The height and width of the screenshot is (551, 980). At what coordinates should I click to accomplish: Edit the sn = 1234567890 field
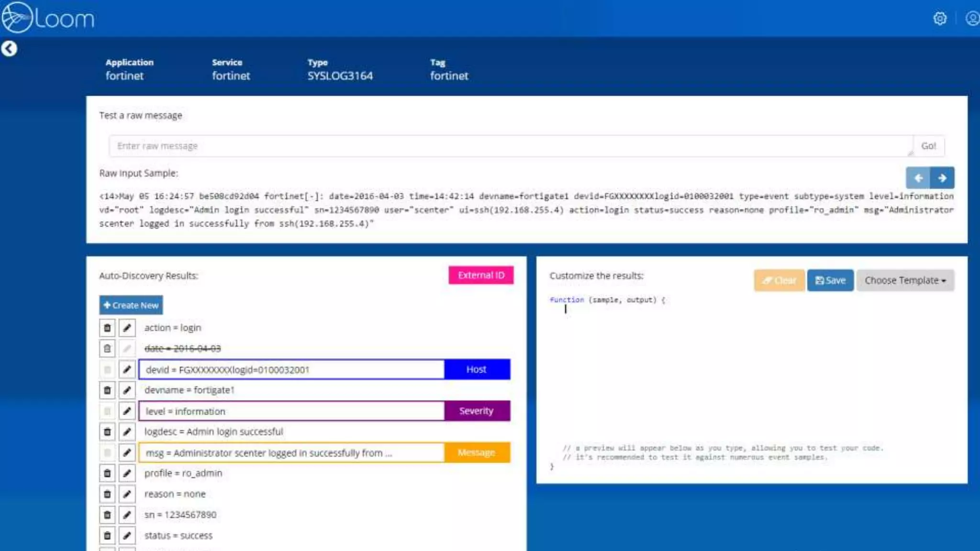pos(127,515)
